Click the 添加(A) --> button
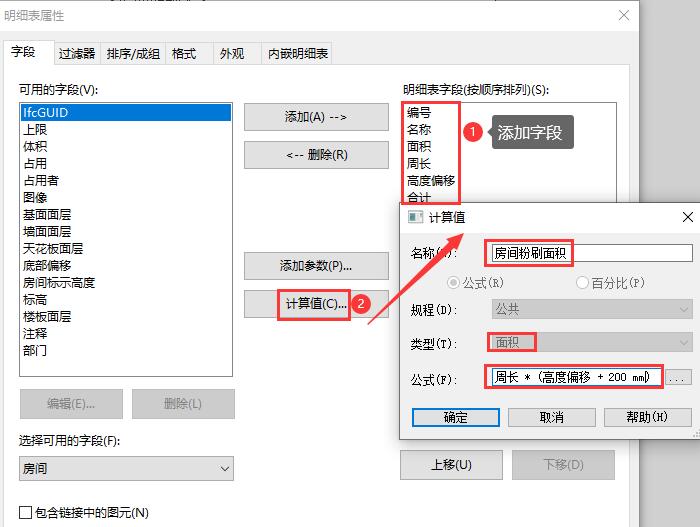Image resolution: width=700 pixels, height=527 pixels. 316,117
